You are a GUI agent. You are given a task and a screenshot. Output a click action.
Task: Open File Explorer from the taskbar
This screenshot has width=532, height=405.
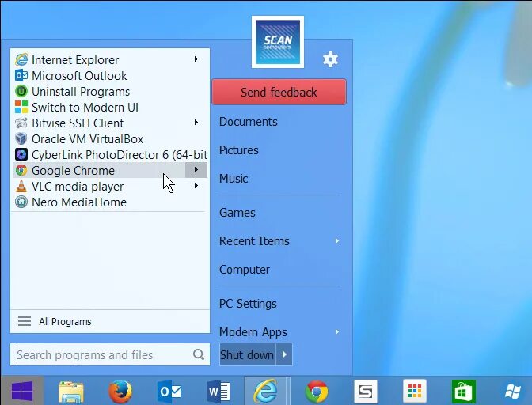(x=71, y=392)
